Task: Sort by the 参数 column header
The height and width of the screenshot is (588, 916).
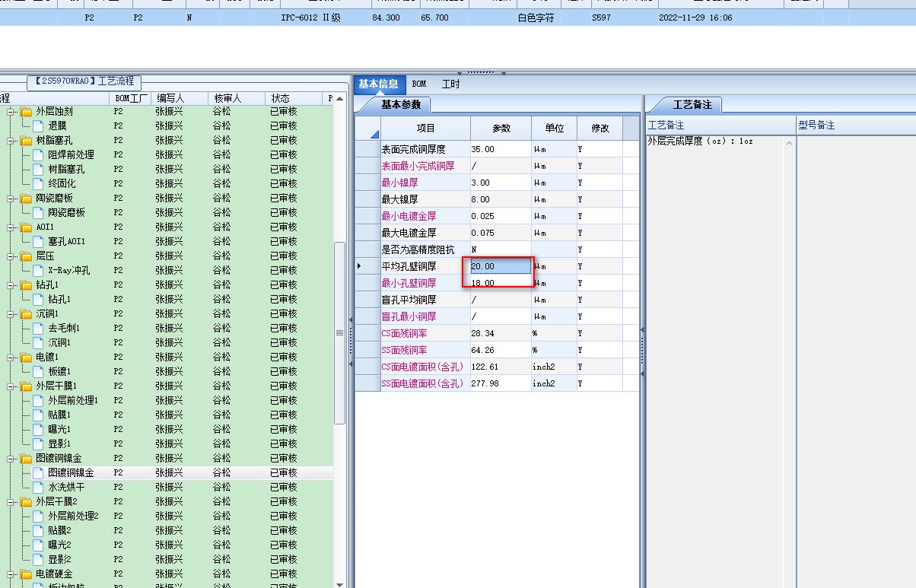Action: click(x=501, y=129)
